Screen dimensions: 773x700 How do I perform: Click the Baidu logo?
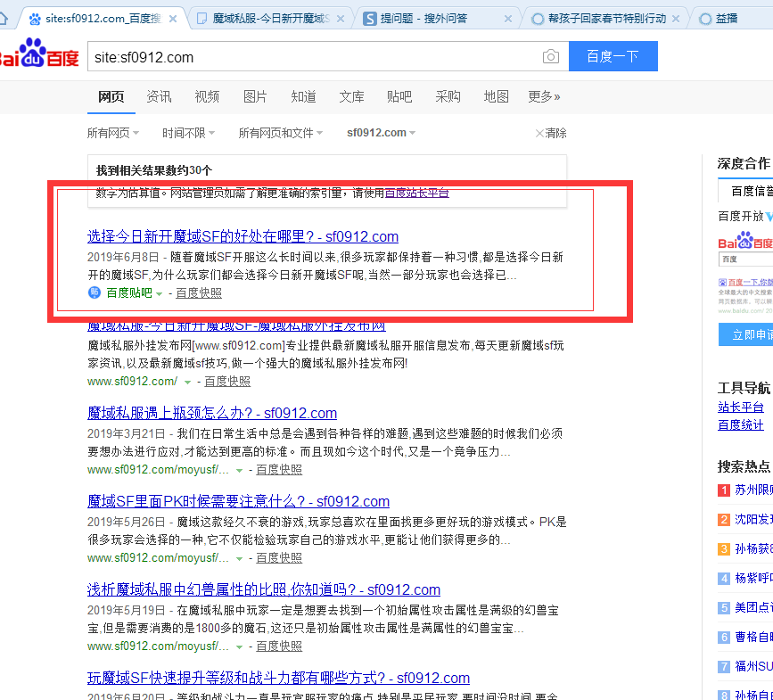pyautogui.click(x=38, y=54)
